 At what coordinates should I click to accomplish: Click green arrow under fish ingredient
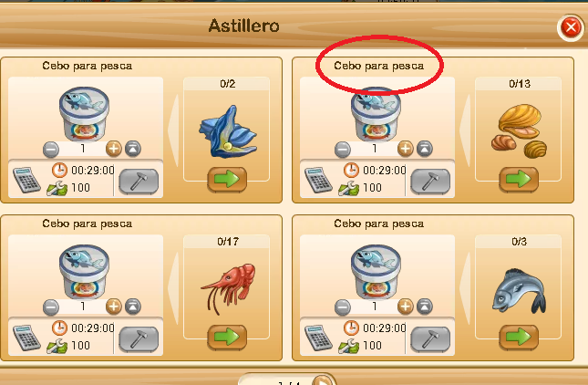coord(519,338)
